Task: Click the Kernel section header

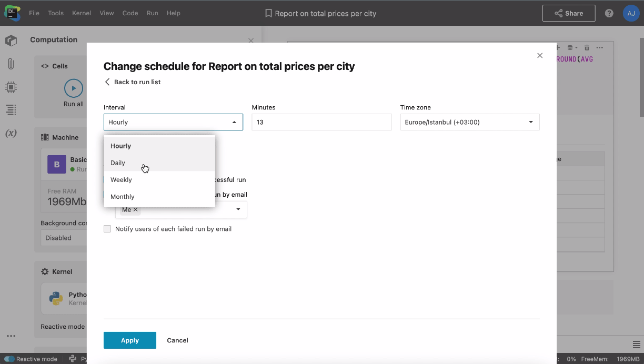Action: tap(57, 272)
